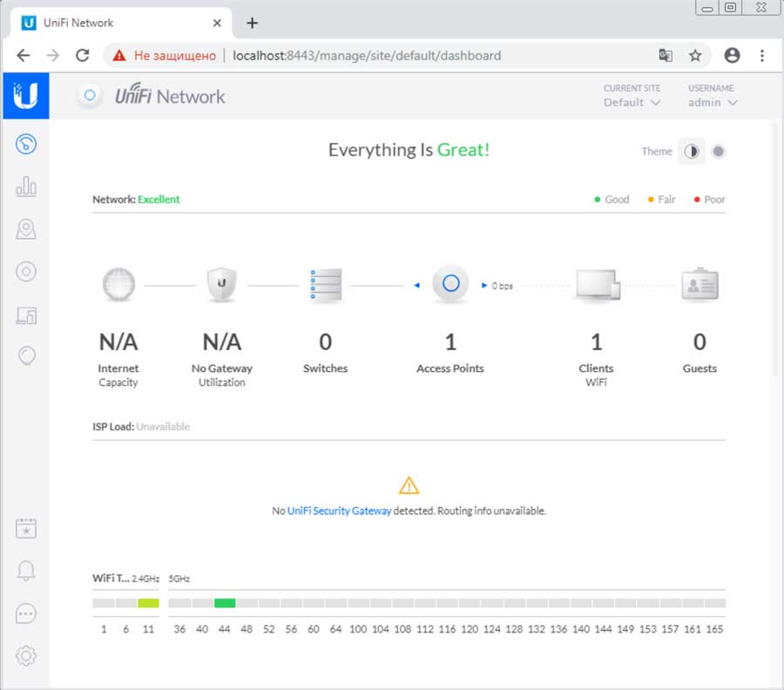Select the half-tone theme toggle
The width and height of the screenshot is (784, 690).
pyautogui.click(x=692, y=151)
